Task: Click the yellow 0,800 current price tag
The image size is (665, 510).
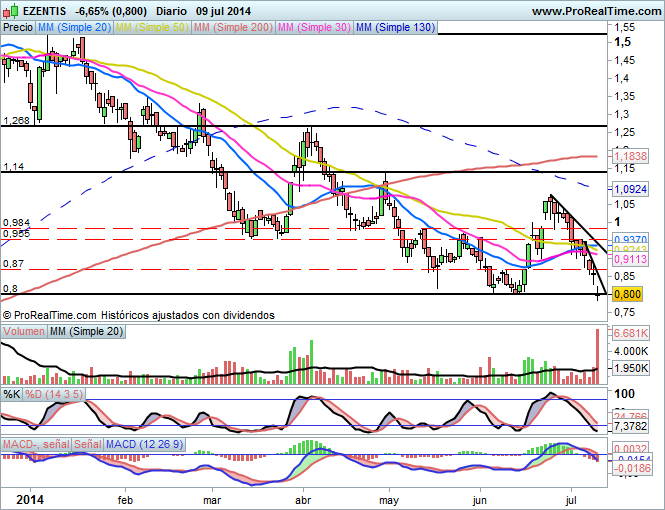Action: (x=627, y=294)
